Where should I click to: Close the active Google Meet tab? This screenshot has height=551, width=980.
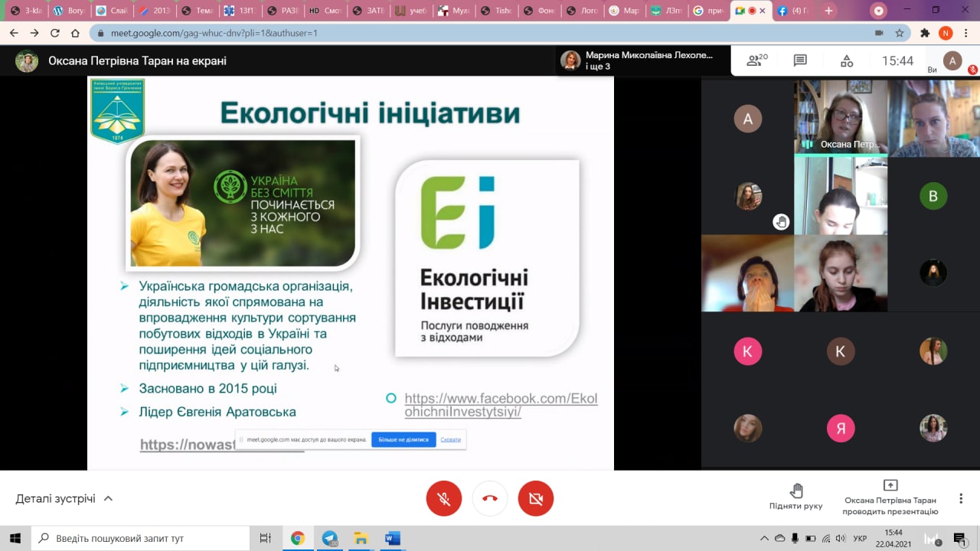(x=763, y=11)
